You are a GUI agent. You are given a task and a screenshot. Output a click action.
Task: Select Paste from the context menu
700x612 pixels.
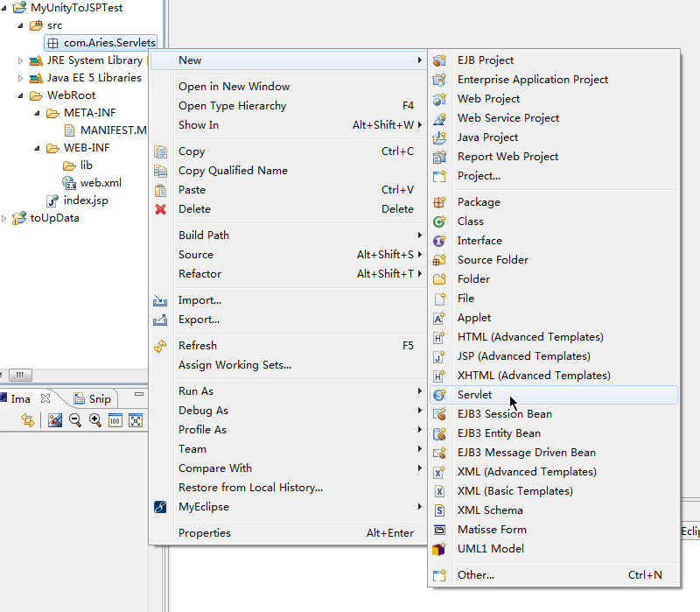point(289,190)
